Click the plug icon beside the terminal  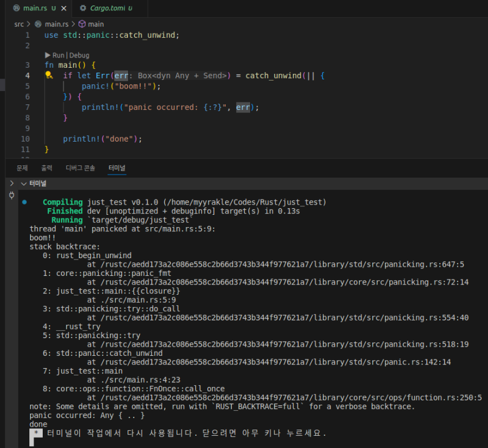click(x=11, y=195)
